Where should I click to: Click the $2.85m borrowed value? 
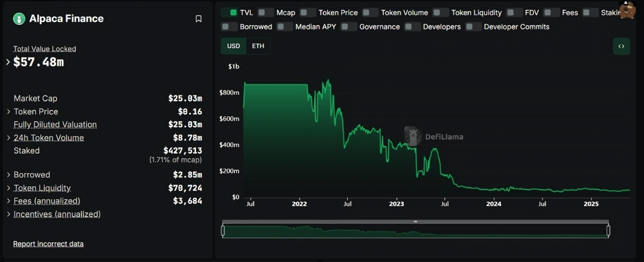188,175
